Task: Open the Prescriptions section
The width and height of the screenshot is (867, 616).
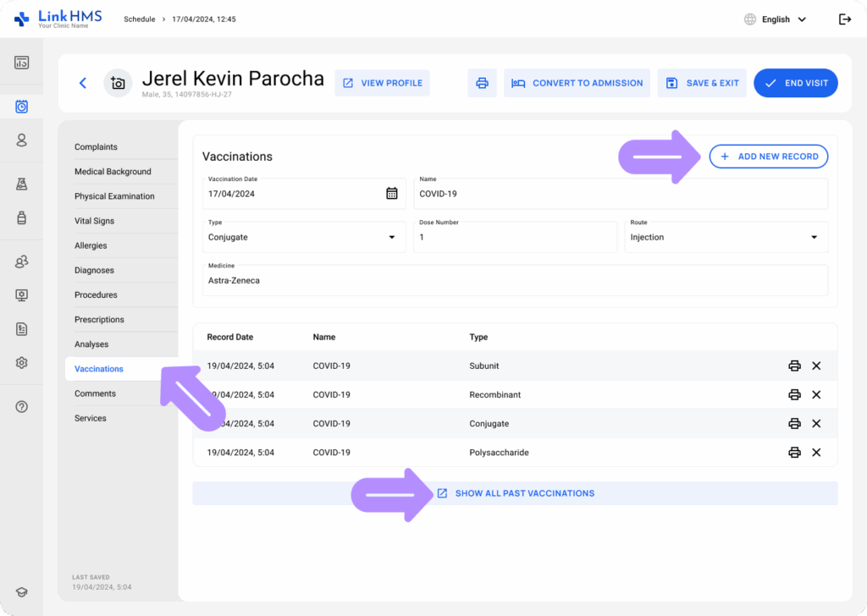Action: coord(99,319)
